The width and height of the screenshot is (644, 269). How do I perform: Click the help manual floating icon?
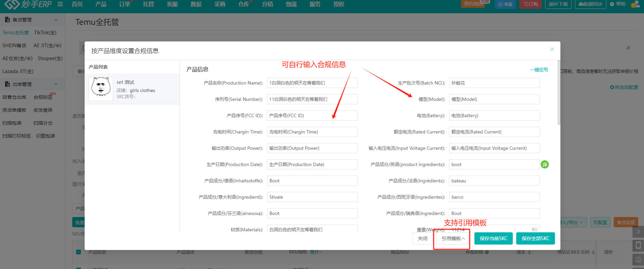[x=638, y=260]
